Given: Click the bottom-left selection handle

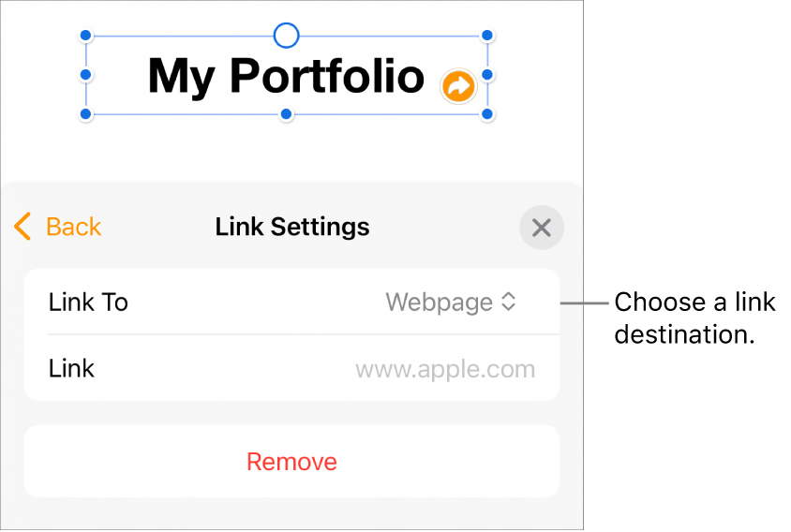Looking at the screenshot, I should 85,114.
